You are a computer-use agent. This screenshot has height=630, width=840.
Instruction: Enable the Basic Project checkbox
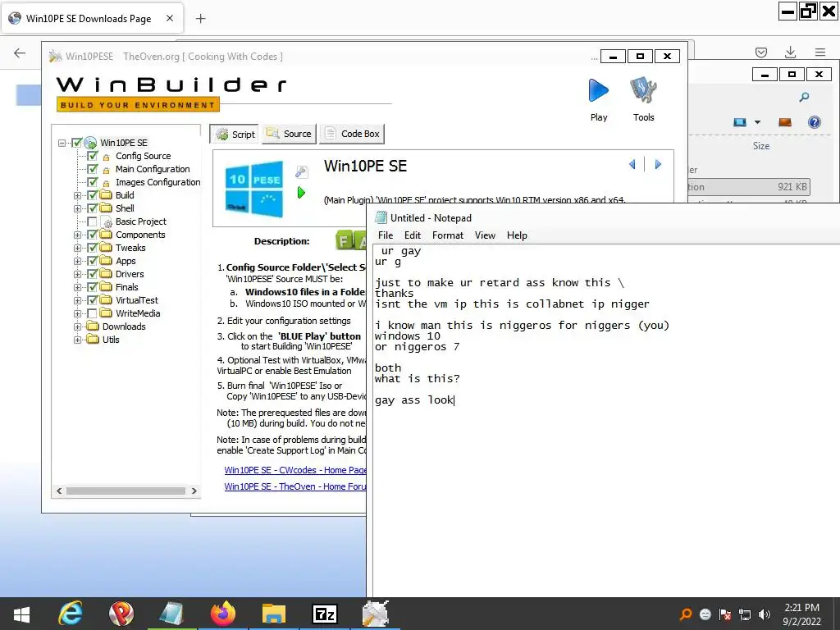click(92, 221)
